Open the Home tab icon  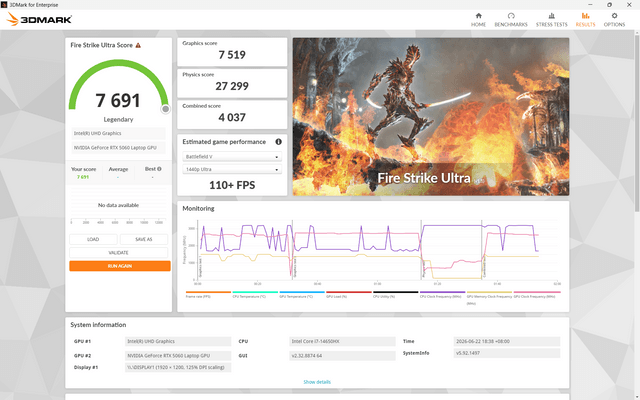pos(478,16)
